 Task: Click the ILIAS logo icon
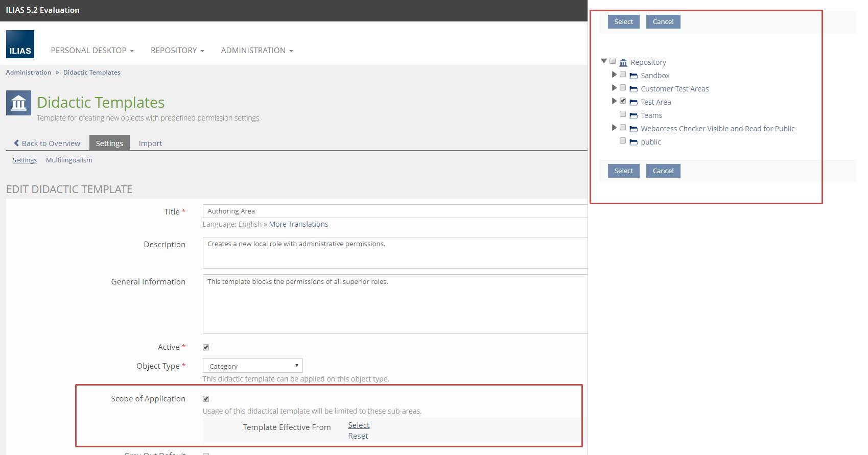20,44
